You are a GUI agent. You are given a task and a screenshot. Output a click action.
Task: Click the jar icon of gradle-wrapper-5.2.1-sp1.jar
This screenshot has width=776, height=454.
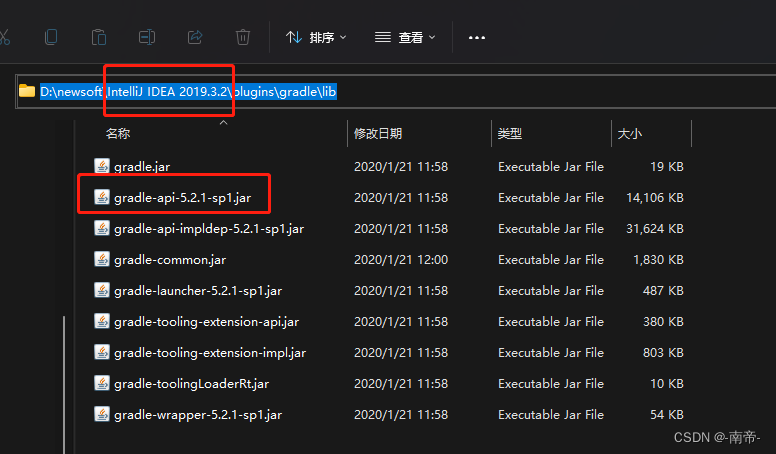(x=102, y=413)
